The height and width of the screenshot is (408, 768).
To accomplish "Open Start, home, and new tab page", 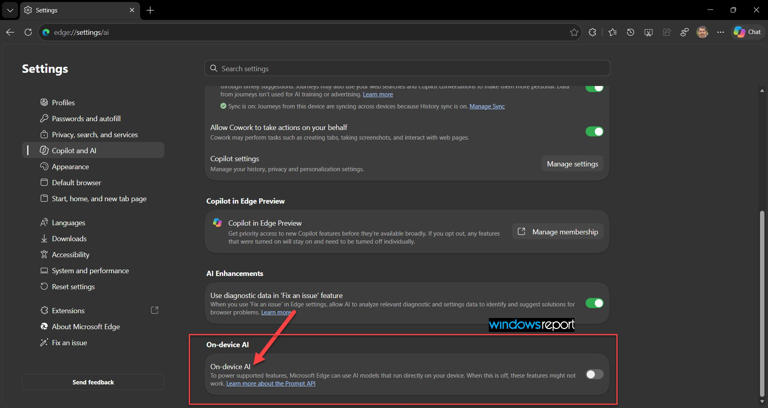I will [93, 199].
